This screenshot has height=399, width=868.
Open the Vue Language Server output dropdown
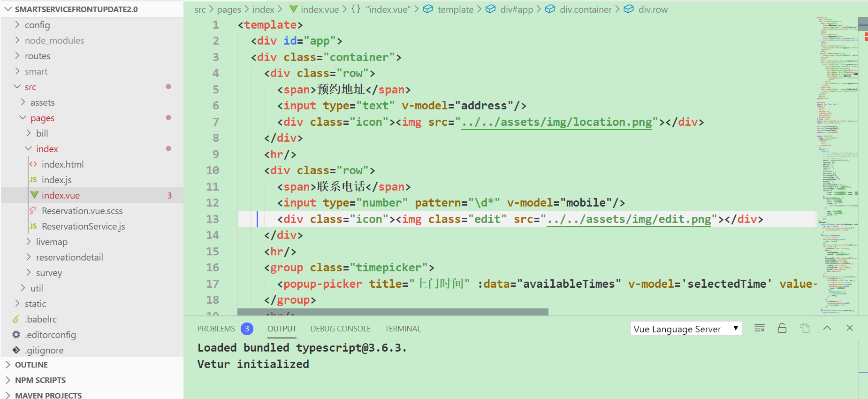pyautogui.click(x=686, y=329)
